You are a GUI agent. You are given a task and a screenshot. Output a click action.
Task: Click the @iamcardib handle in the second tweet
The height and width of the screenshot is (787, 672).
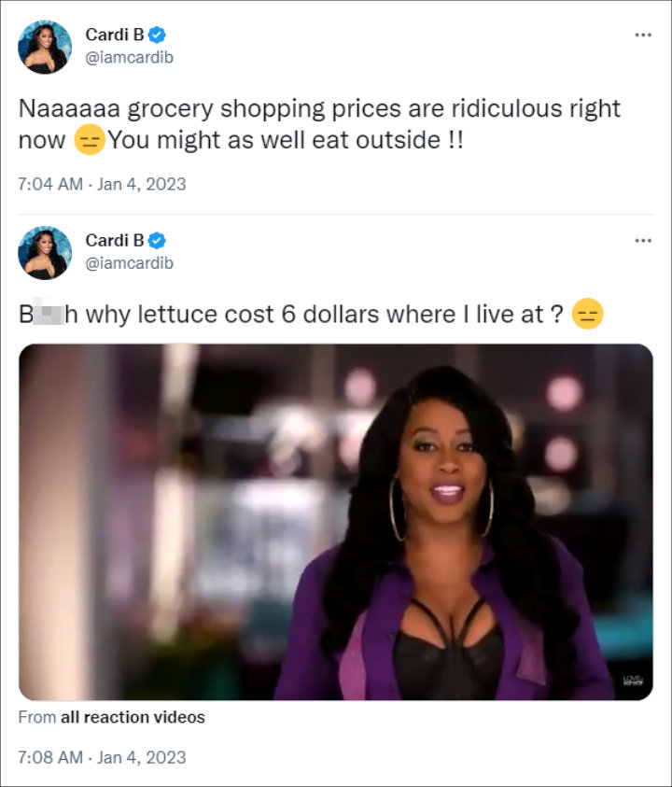[x=130, y=263]
